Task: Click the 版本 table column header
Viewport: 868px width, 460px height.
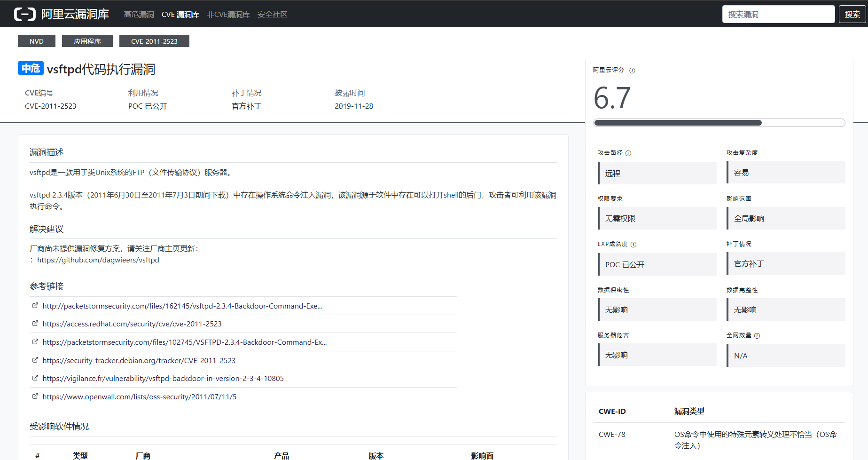Action: [376, 456]
